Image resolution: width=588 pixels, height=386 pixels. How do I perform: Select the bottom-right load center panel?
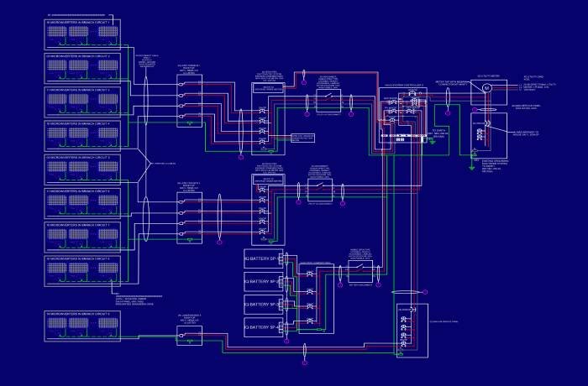[x=410, y=329]
